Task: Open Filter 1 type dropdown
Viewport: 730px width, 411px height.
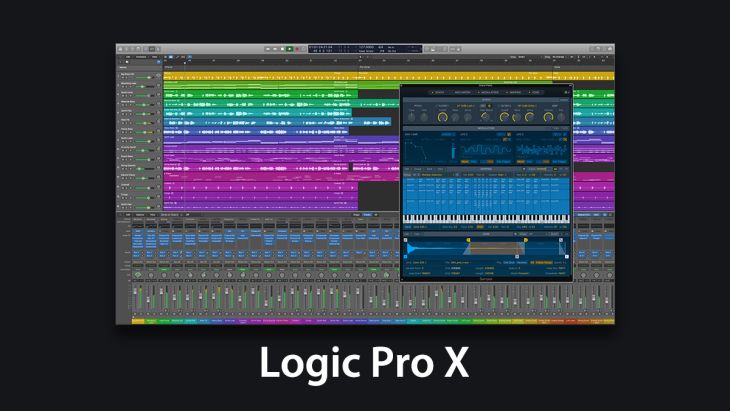Action: tap(465, 106)
